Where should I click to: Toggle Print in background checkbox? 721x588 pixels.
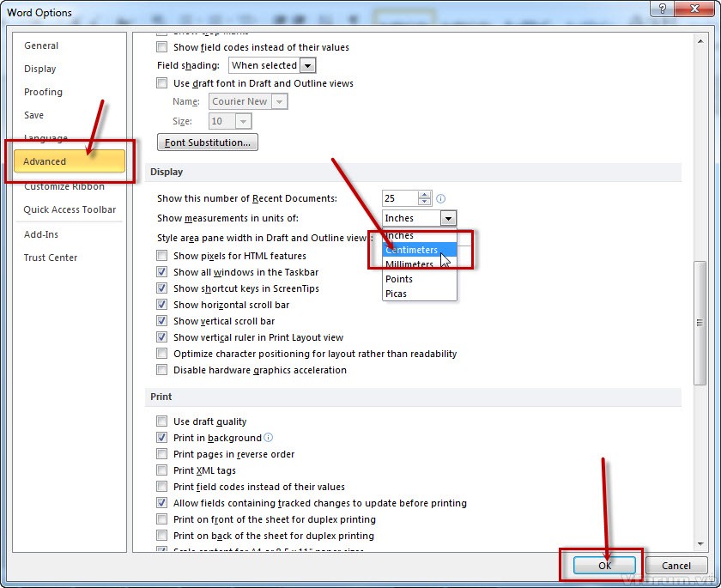(x=162, y=437)
